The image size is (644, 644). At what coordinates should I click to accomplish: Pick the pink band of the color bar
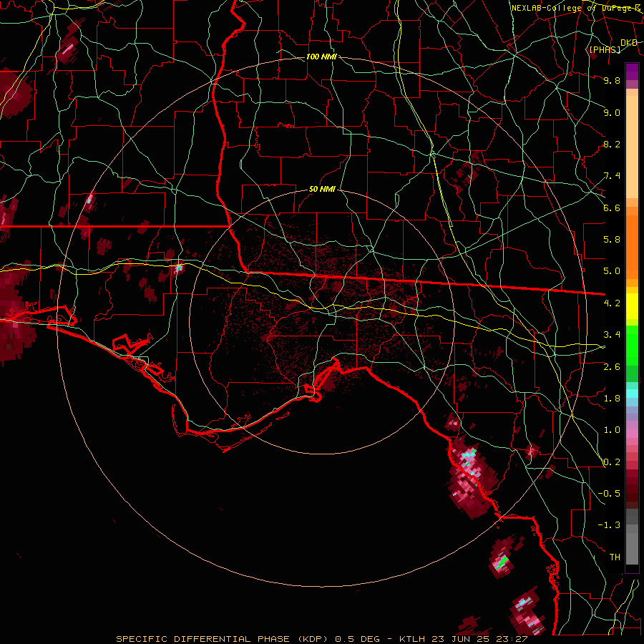(x=632, y=434)
